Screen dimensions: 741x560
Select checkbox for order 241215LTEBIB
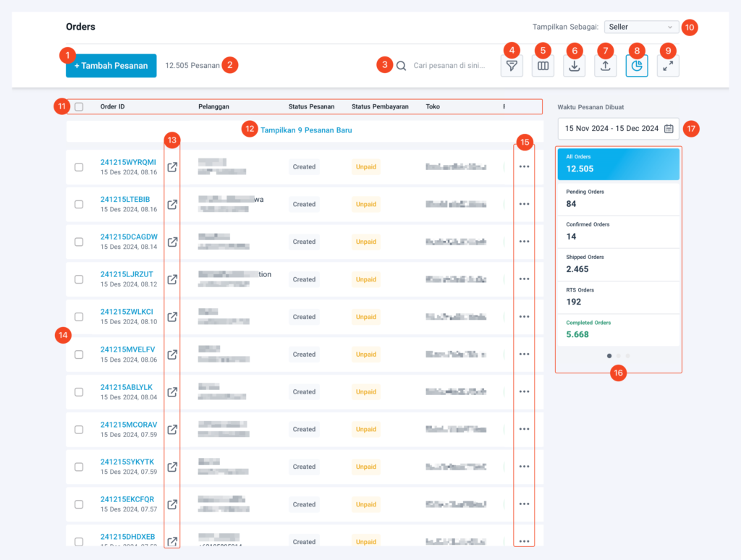[79, 205]
